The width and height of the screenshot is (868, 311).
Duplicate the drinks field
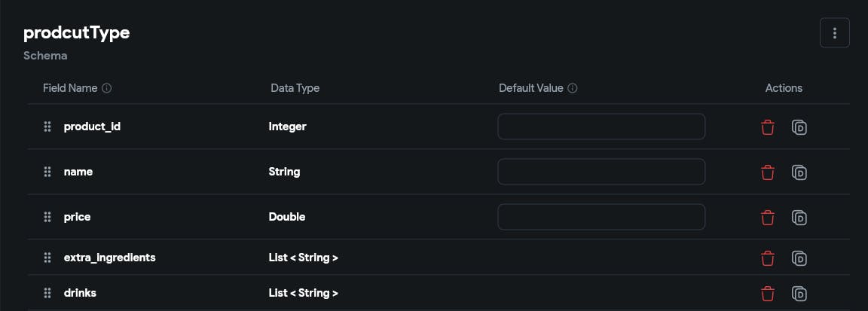point(799,293)
